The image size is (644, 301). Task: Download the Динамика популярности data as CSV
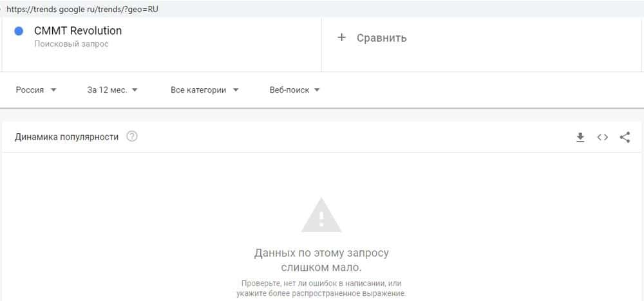coord(580,138)
